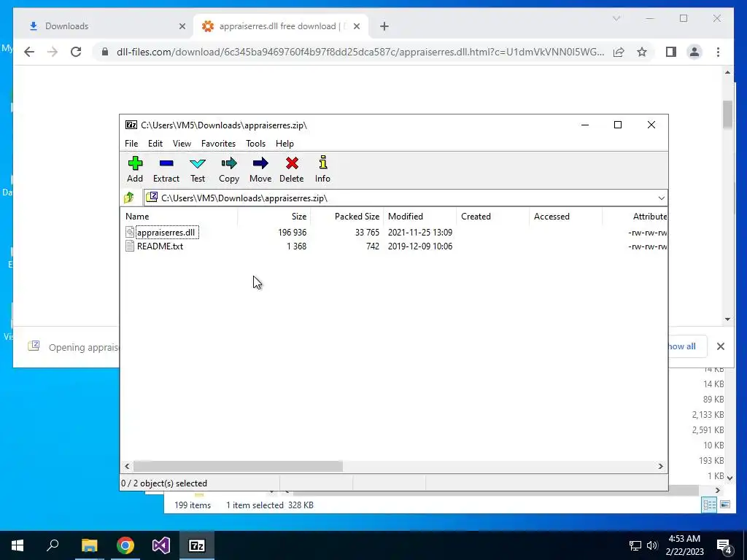The height and width of the screenshot is (560, 747).
Task: Click the Chrome address bar URL
Action: (360, 52)
